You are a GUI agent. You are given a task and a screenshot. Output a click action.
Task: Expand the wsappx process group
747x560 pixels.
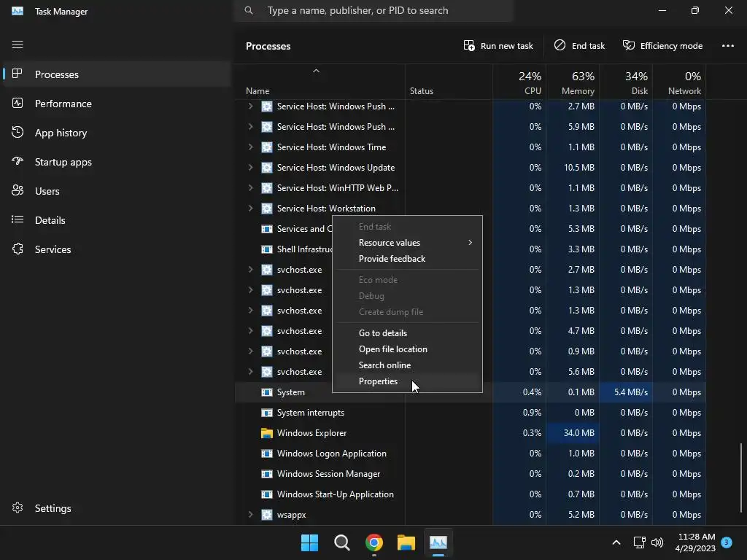tap(251, 514)
